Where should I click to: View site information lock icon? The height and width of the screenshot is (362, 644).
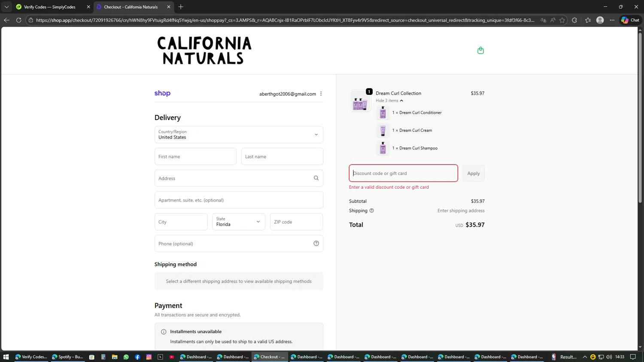click(31, 20)
